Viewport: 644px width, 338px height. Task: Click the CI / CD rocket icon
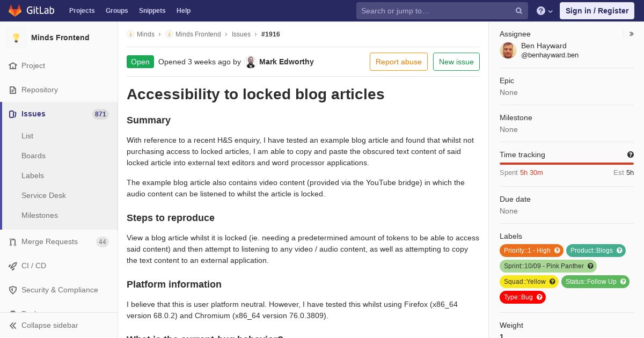tap(13, 266)
